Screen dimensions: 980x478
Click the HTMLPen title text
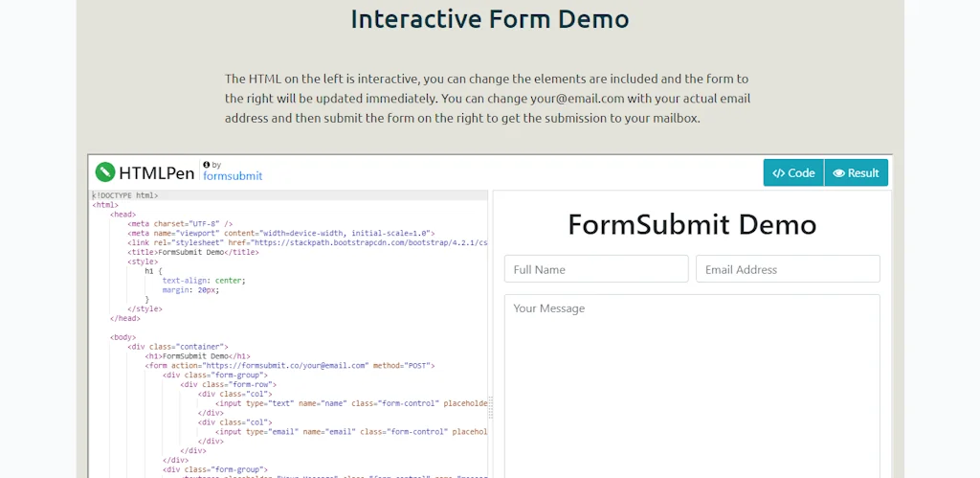tap(157, 172)
